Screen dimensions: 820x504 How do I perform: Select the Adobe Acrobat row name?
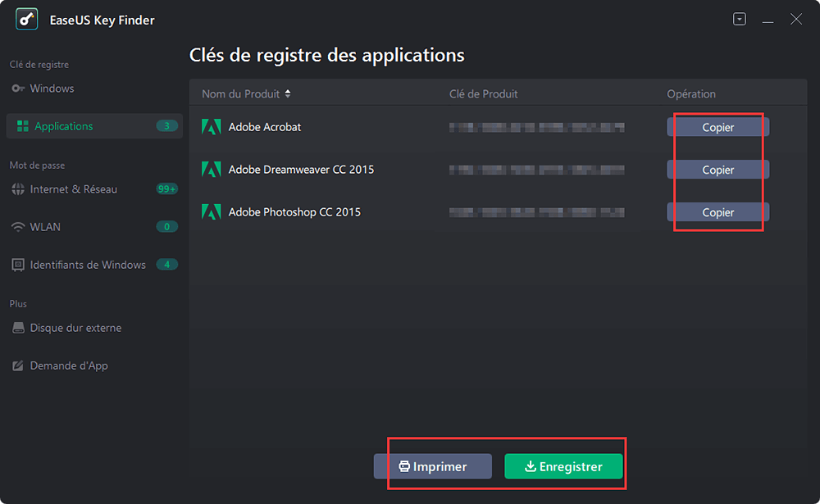265,127
